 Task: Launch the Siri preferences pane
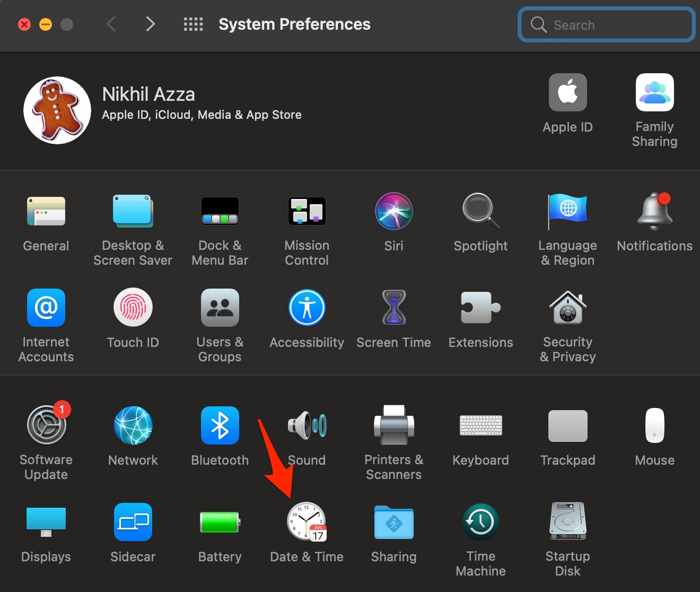393,211
